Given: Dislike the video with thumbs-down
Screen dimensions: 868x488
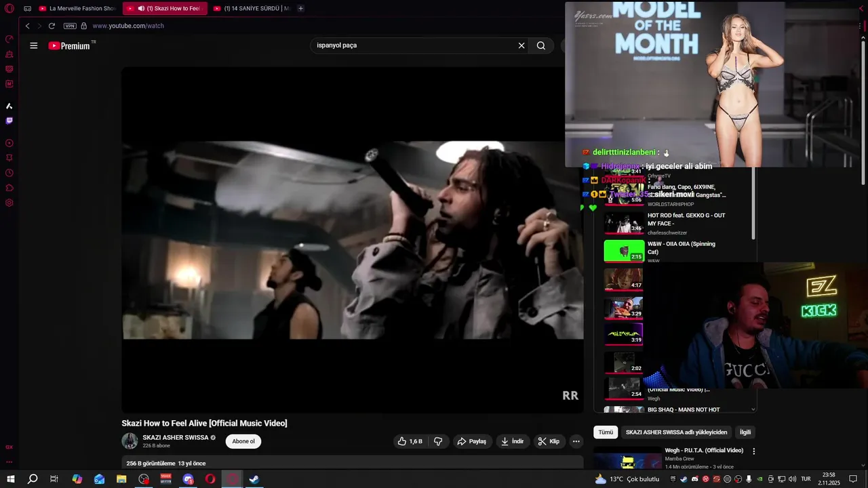Looking at the screenshot, I should click(438, 441).
